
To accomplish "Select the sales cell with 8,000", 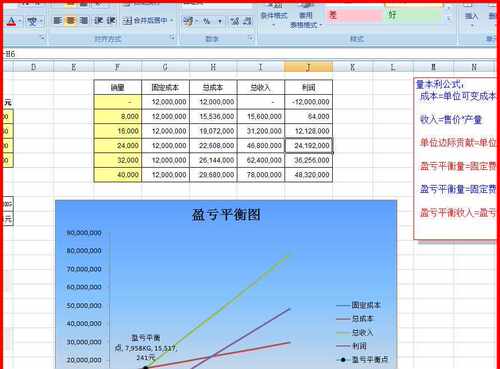I will click(118, 116).
